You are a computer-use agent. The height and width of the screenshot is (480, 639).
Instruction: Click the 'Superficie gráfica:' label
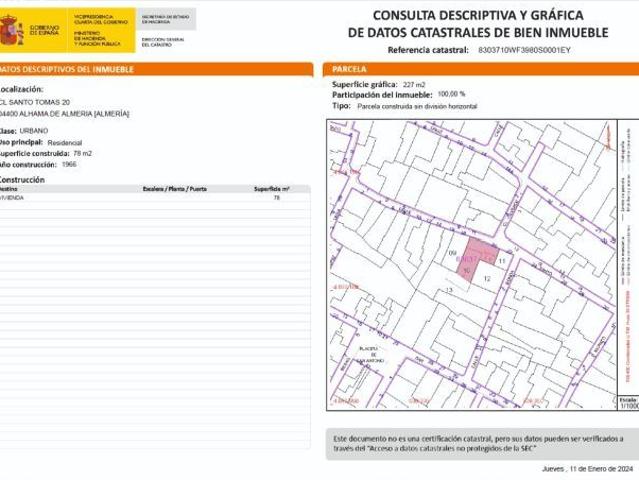click(x=364, y=84)
